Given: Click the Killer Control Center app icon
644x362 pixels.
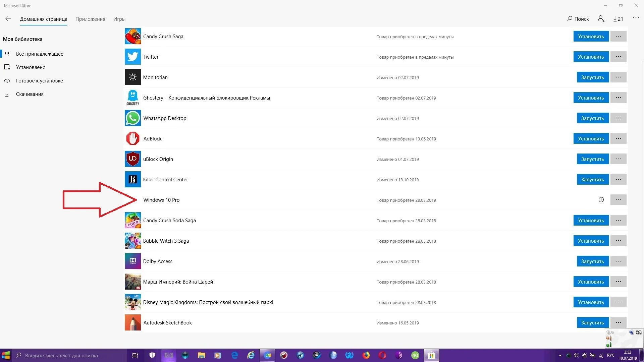Looking at the screenshot, I should [x=133, y=179].
